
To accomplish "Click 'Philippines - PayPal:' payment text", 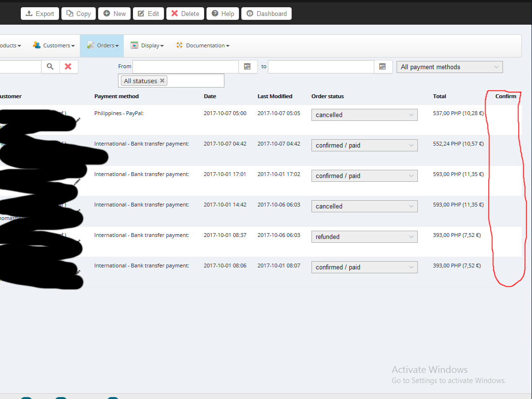I will click(x=119, y=113).
